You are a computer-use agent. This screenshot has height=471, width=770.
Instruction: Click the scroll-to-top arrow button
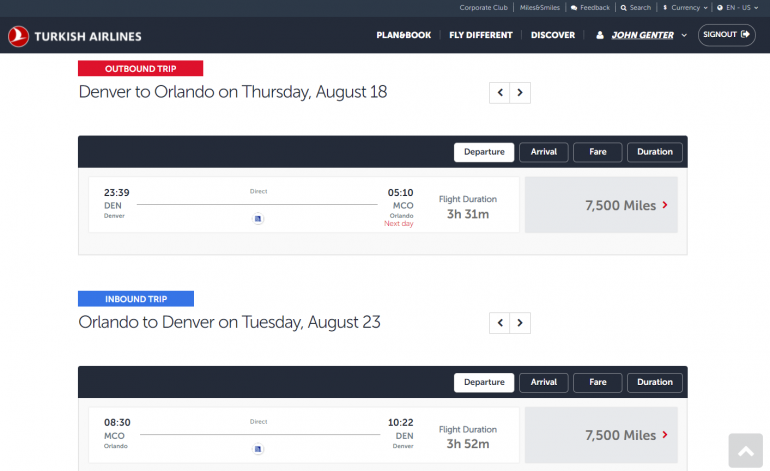[x=746, y=452]
